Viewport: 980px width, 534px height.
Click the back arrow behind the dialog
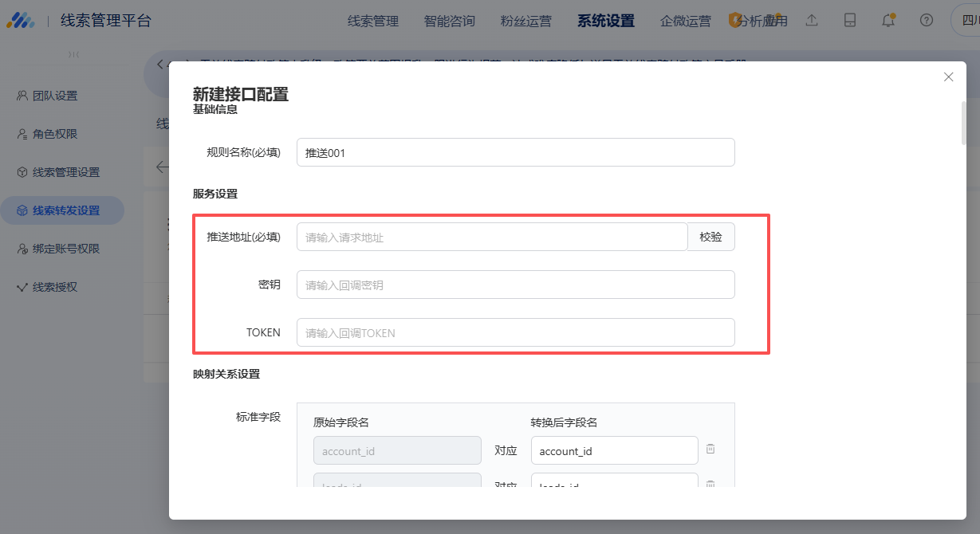162,167
